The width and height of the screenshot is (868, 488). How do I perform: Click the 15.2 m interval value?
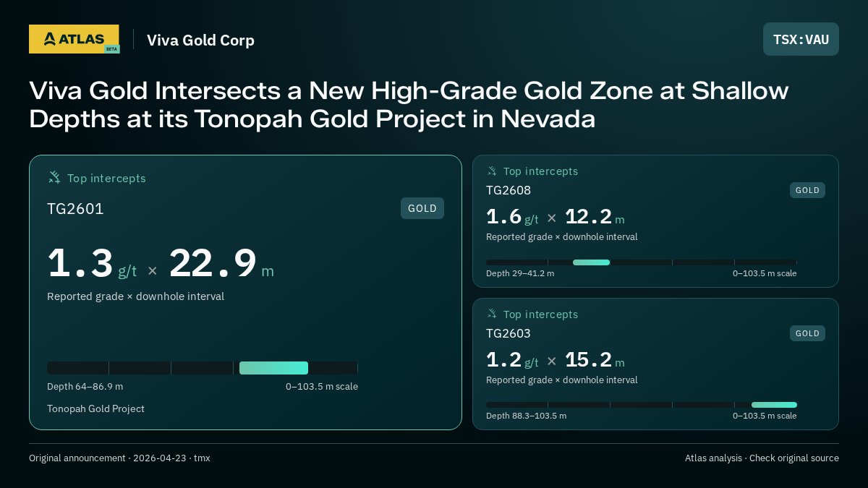(595, 360)
